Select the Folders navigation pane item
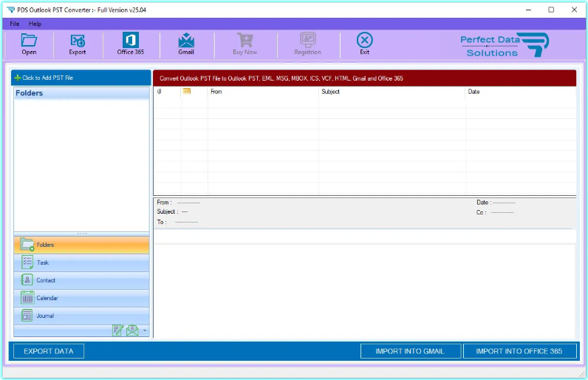 point(82,245)
